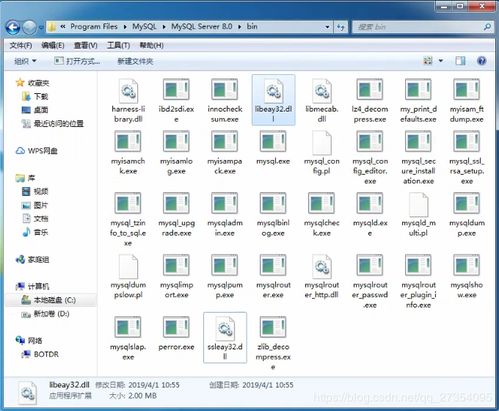
Task: Select 新加卷 (D:) in the sidebar
Action: click(45, 314)
